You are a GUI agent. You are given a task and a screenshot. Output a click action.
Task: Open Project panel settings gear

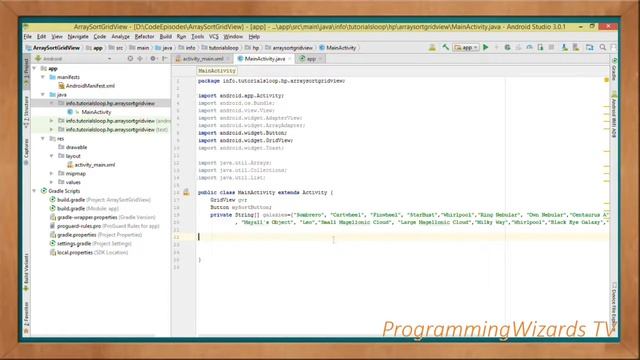click(x=153, y=59)
